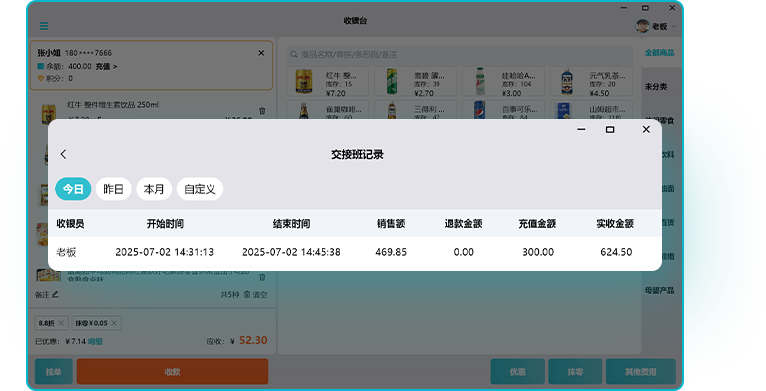Maximize the 交接班记录 dialog window
The height and width of the screenshot is (391, 766).
point(610,130)
